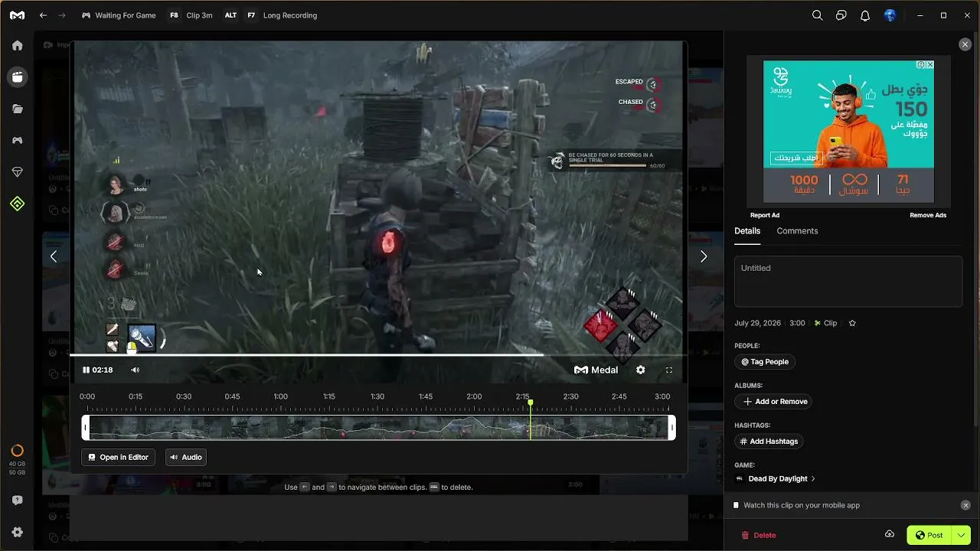Click the Remove Ads link

928,215
